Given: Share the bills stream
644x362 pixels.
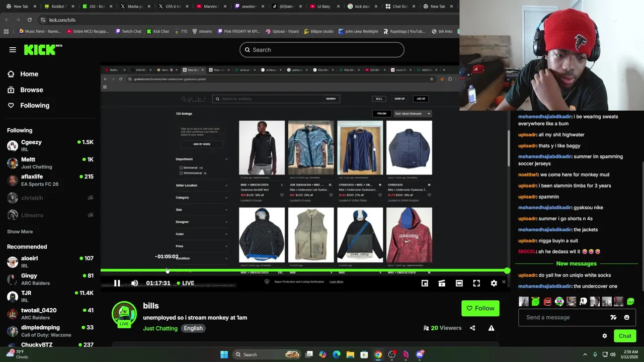Looking at the screenshot, I should tap(472, 328).
